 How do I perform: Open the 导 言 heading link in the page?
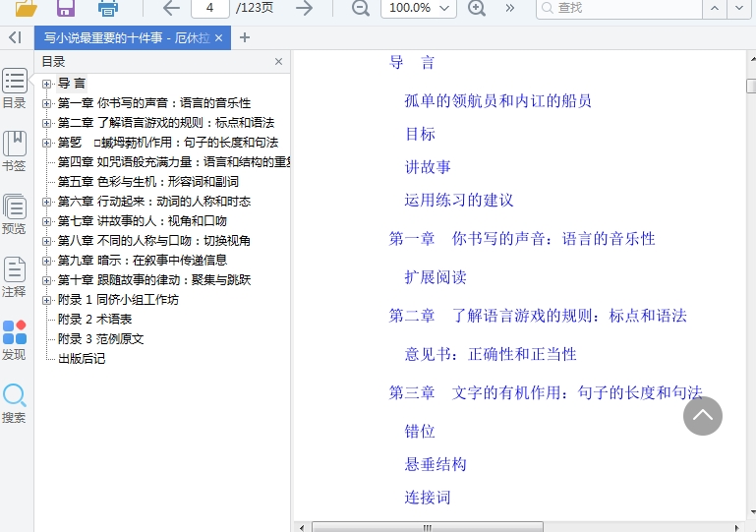[x=412, y=63]
